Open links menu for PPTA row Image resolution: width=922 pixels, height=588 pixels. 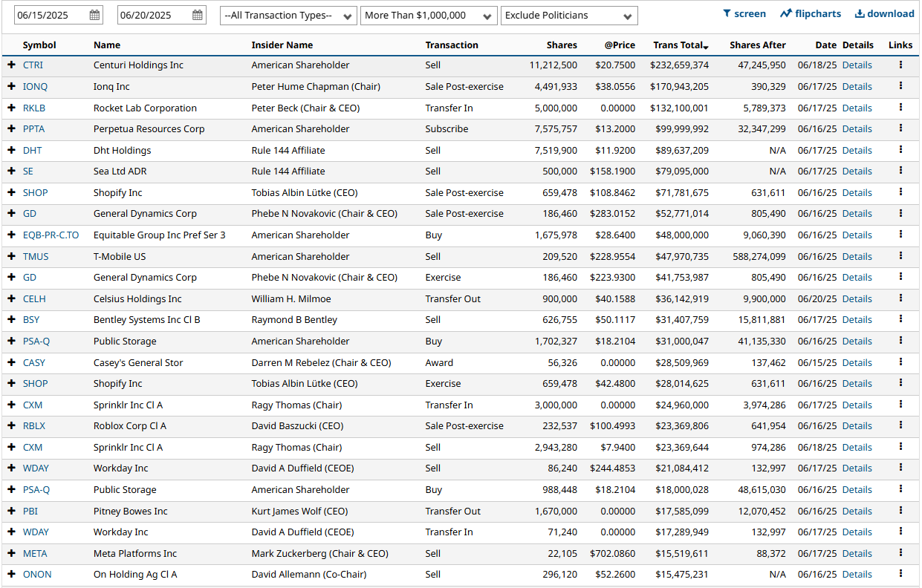900,128
